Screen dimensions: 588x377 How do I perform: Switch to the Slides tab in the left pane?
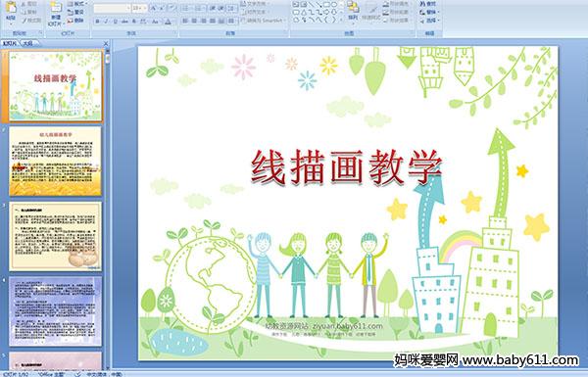pyautogui.click(x=10, y=43)
